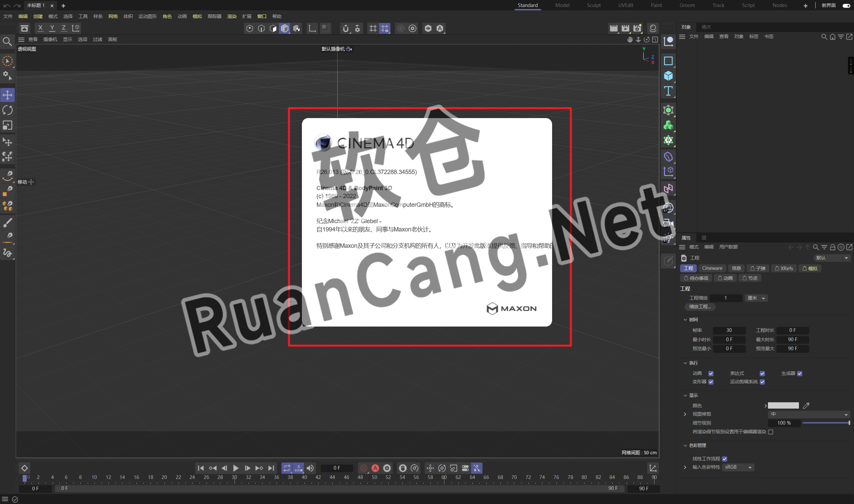
Task: Open the 厘米 unit dropdown
Action: pos(756,298)
